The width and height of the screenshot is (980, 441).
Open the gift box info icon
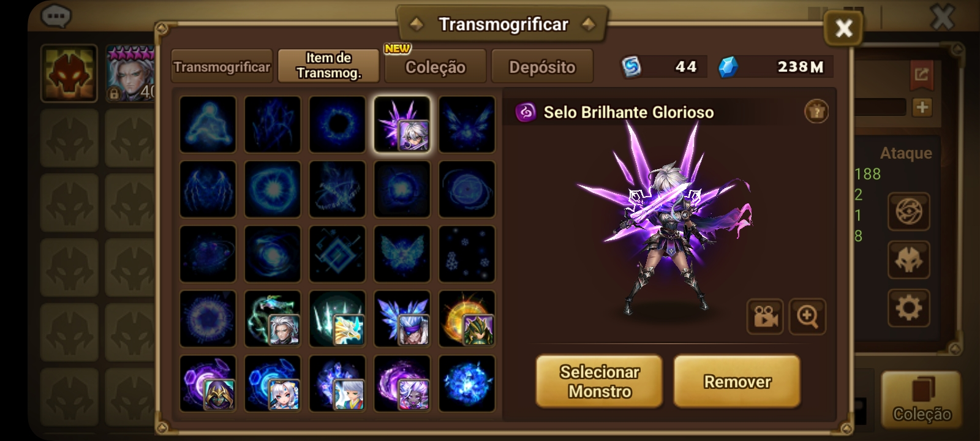pos(816,111)
